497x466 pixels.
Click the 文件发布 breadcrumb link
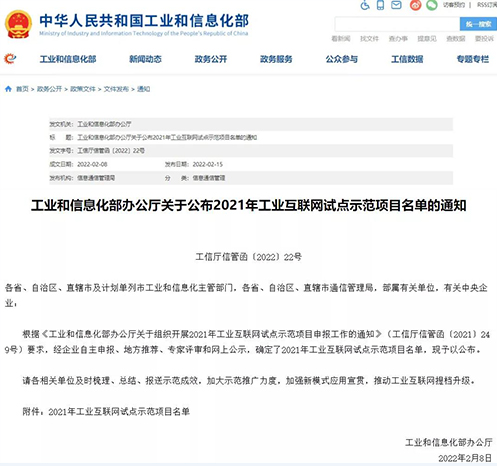coord(116,89)
